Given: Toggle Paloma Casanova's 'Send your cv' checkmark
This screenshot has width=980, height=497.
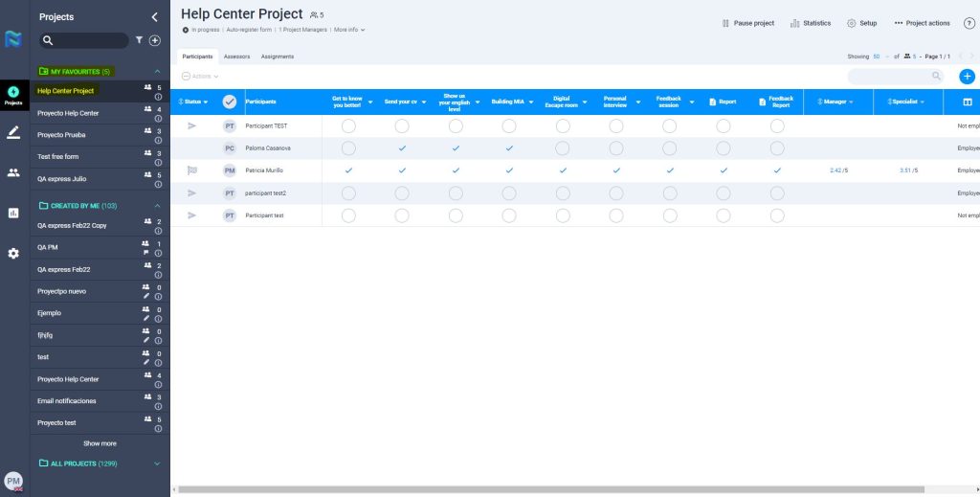Looking at the screenshot, I should click(402, 148).
